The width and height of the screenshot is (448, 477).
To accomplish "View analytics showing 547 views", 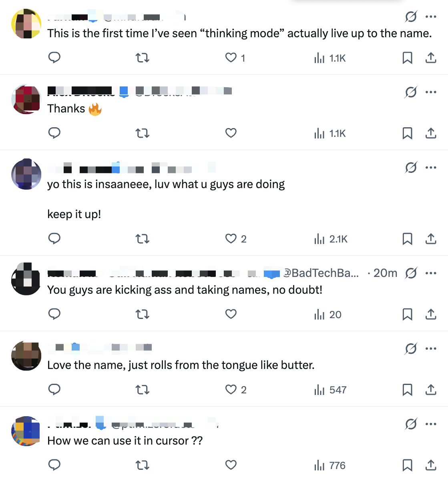I will [x=331, y=390].
